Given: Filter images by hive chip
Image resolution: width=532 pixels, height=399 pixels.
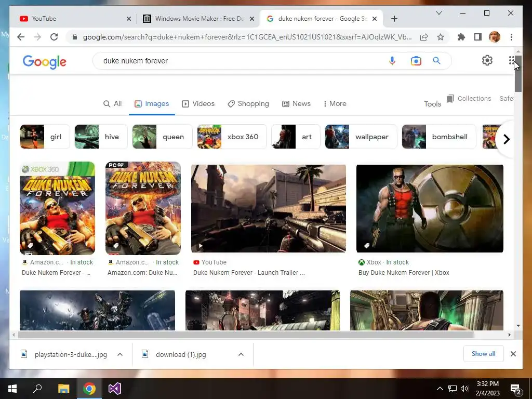Looking at the screenshot, I should pos(101,137).
